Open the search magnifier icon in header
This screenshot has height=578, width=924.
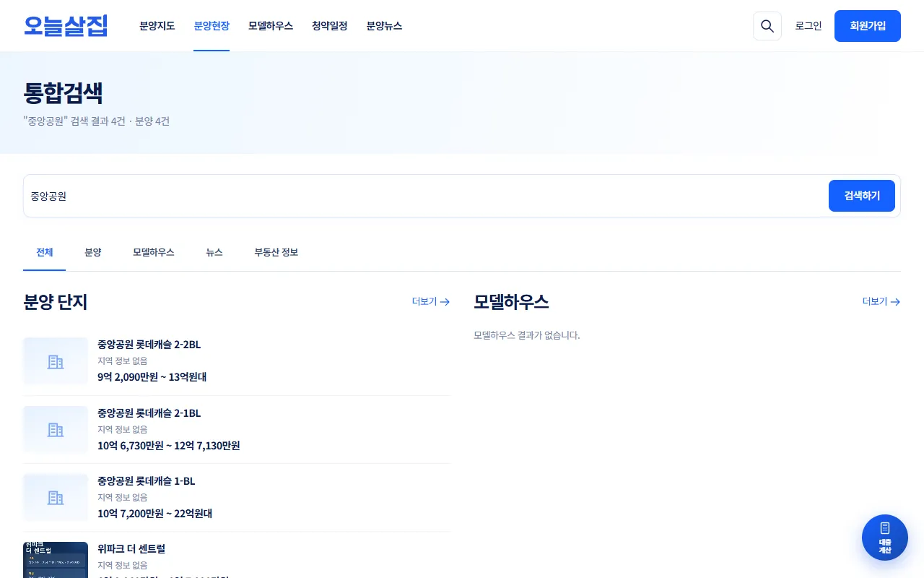click(767, 26)
